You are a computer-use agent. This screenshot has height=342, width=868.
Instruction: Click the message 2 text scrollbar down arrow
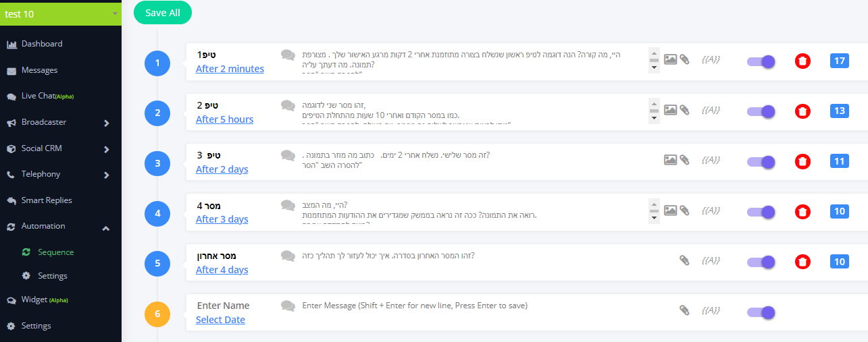pyautogui.click(x=653, y=119)
